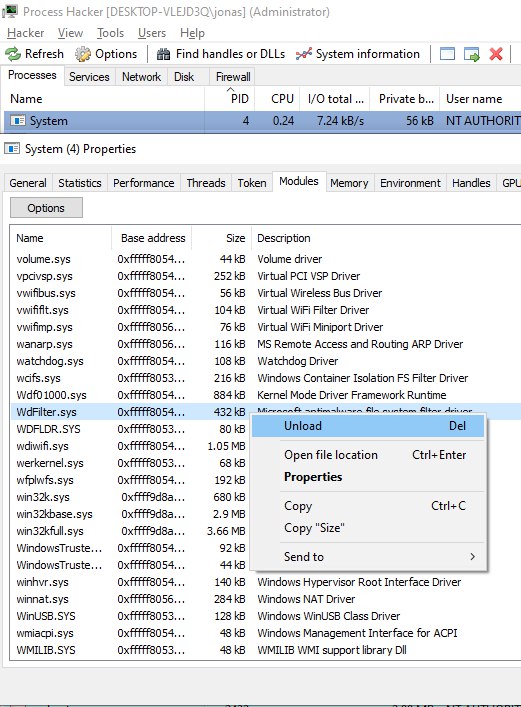Select the WinUSB.SYS module row
This screenshot has width=521, height=707.
[265, 616]
